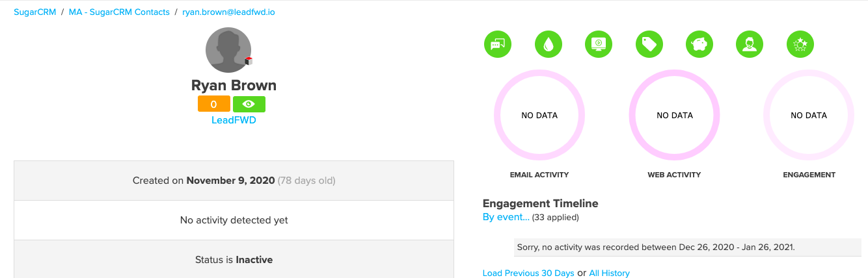The height and width of the screenshot is (278, 868).
Task: Go to SugarCRM breadcrumb
Action: click(35, 12)
